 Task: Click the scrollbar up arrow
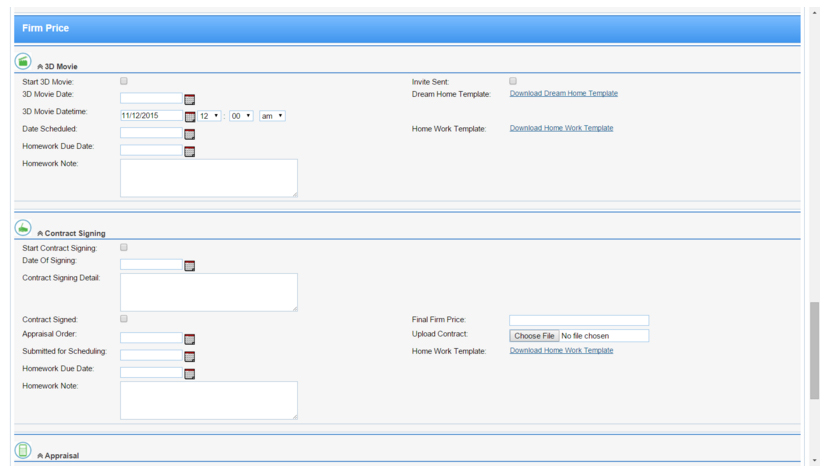(814, 13)
